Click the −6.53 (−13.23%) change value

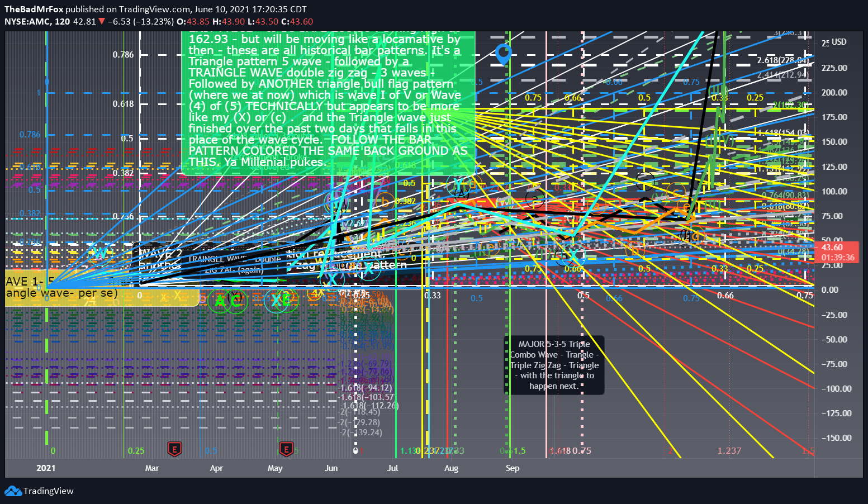[x=140, y=22]
